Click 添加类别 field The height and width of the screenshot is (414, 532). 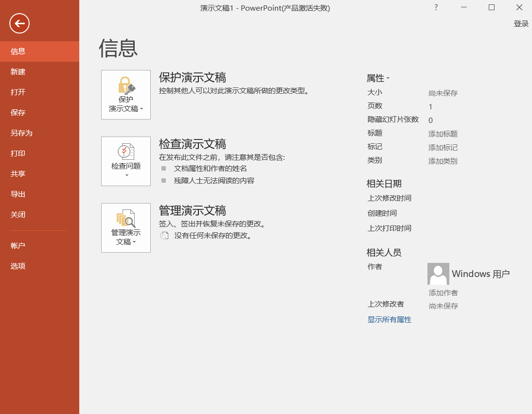pos(443,161)
